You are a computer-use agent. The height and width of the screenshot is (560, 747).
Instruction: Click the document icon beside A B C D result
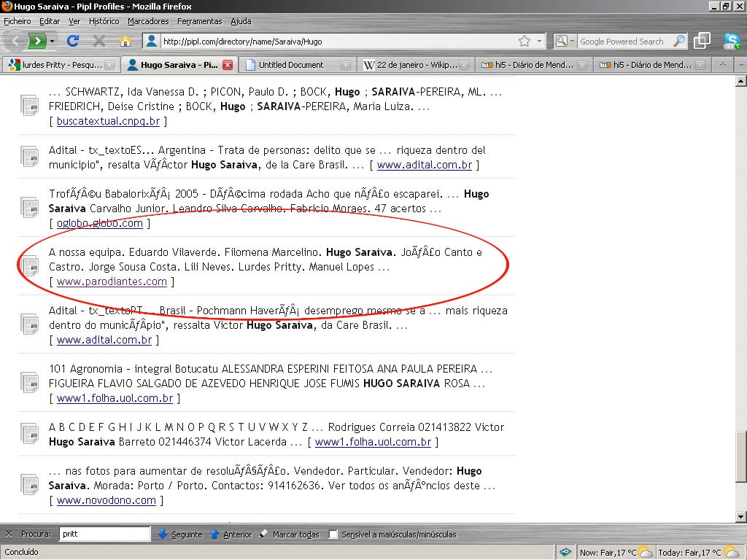pyautogui.click(x=30, y=433)
